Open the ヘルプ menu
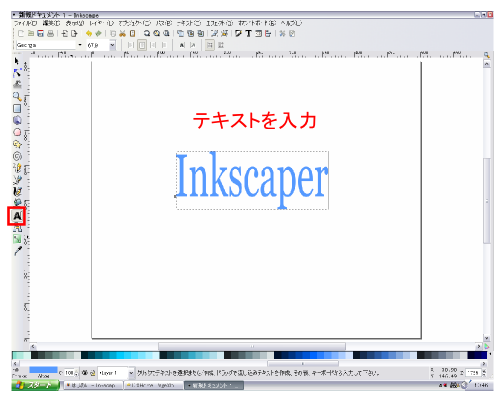 [291, 23]
